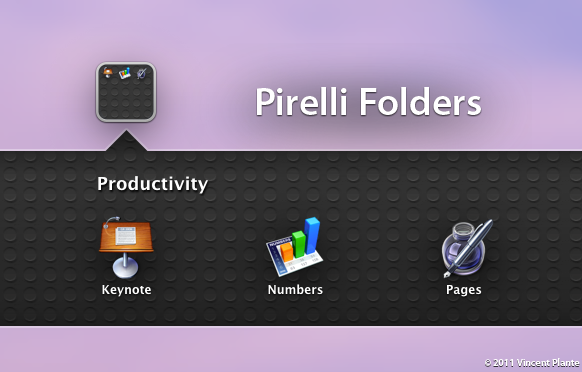582x372 pixels.
Task: Click the Numbers label text
Action: [295, 290]
